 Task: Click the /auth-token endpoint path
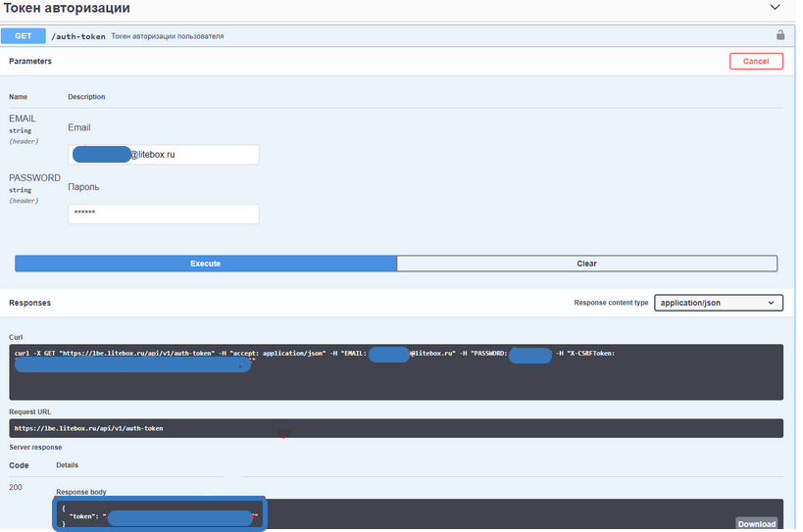click(78, 36)
